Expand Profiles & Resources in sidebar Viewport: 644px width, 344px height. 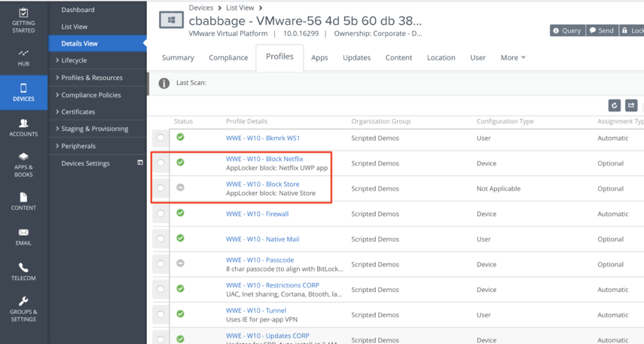91,78
